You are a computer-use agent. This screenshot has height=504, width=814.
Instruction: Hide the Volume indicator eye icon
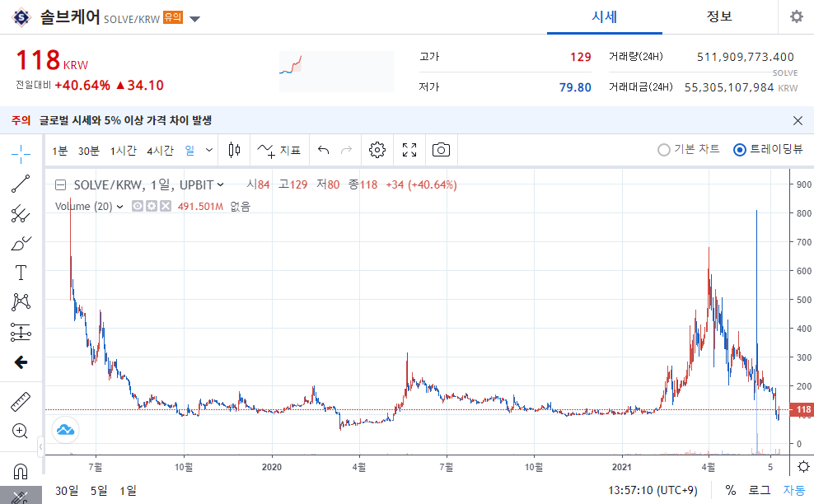tap(137, 206)
